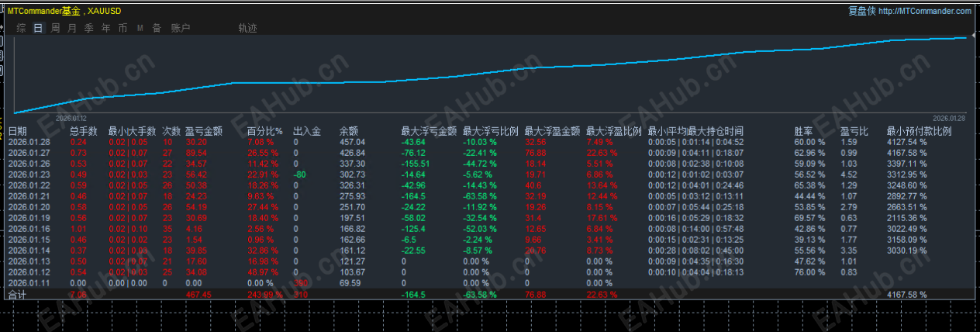Click the -155.51 floating loss value
This screenshot has height=332, width=980.
tap(416, 164)
